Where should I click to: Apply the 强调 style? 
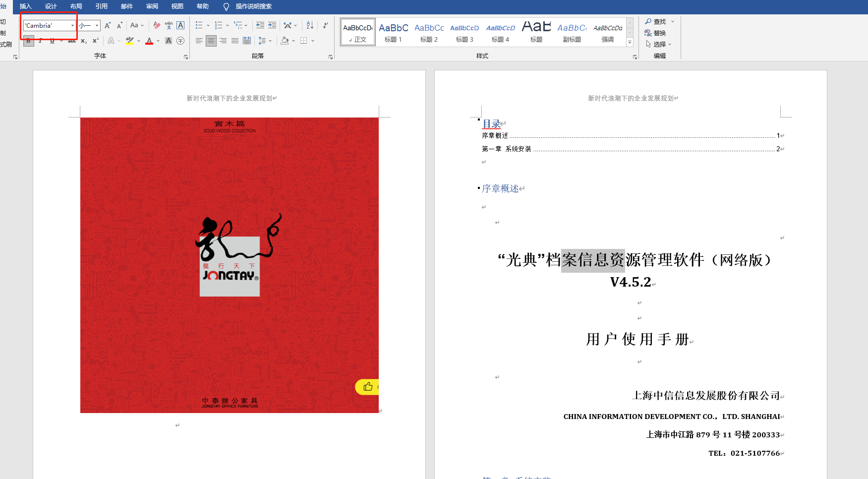tap(607, 32)
